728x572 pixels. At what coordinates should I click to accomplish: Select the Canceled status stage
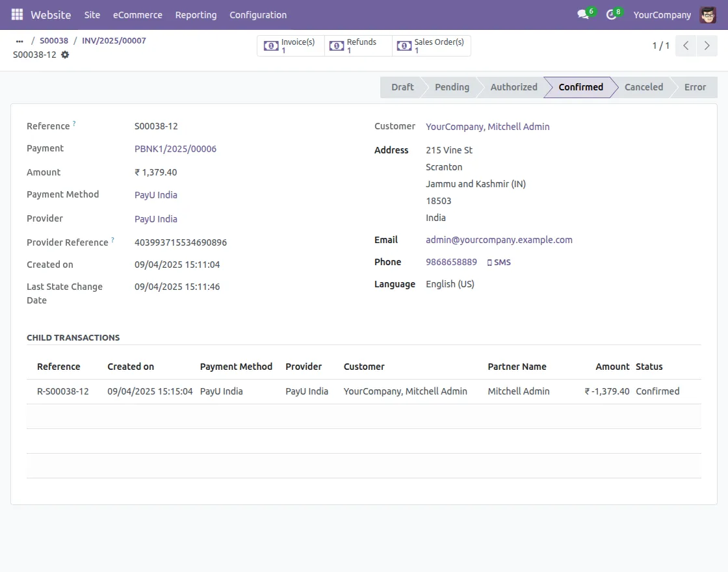point(643,87)
